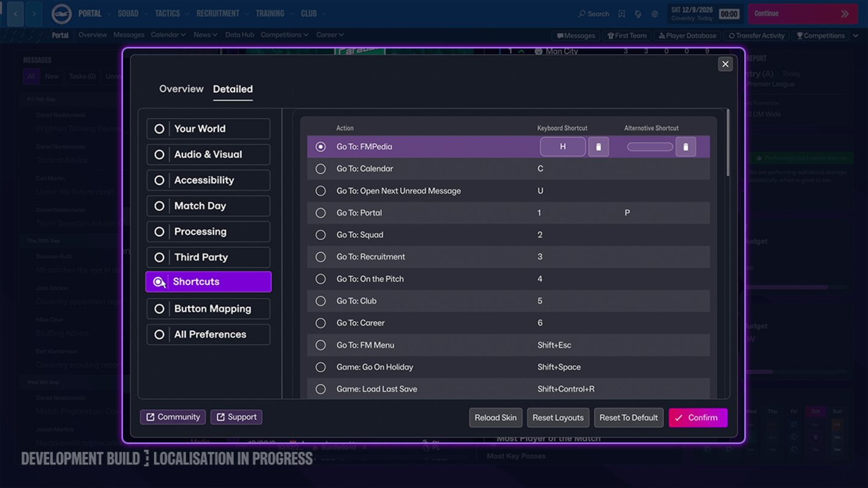Select the Go To: Portal radio button
The height and width of the screenshot is (488, 868).
point(321,213)
